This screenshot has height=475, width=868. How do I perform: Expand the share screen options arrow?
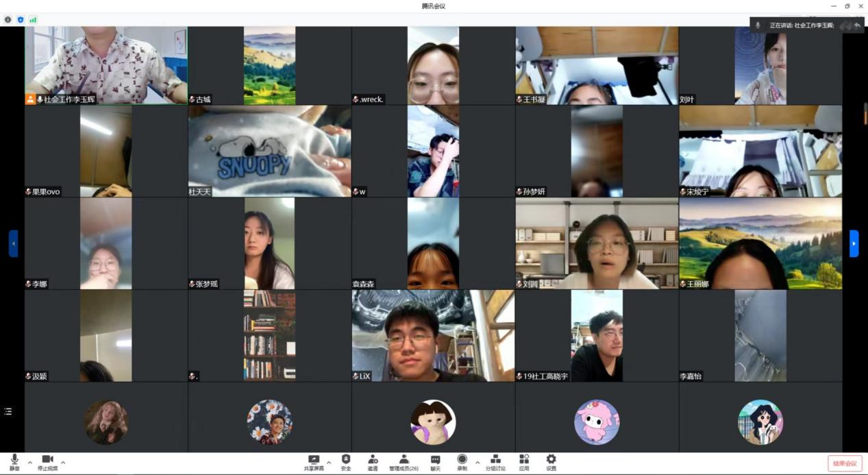pos(329,462)
